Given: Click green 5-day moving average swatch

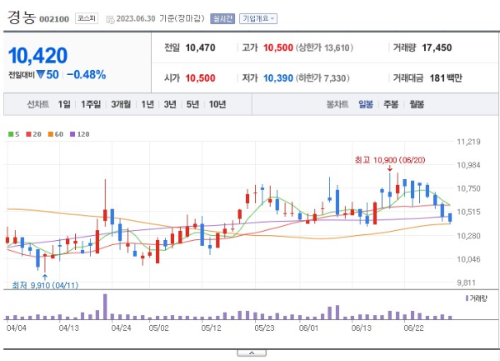Looking at the screenshot, I should click(11, 134).
